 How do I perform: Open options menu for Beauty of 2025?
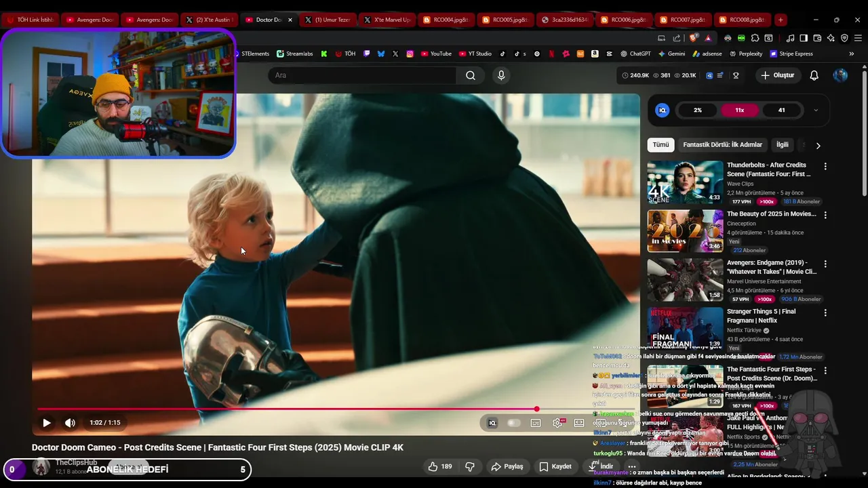tap(825, 215)
